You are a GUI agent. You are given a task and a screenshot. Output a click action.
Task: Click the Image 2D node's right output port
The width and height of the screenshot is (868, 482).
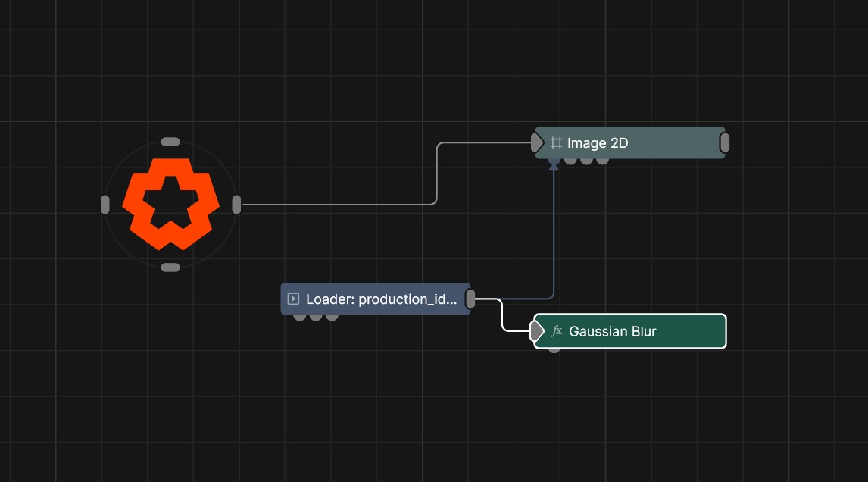[724, 142]
